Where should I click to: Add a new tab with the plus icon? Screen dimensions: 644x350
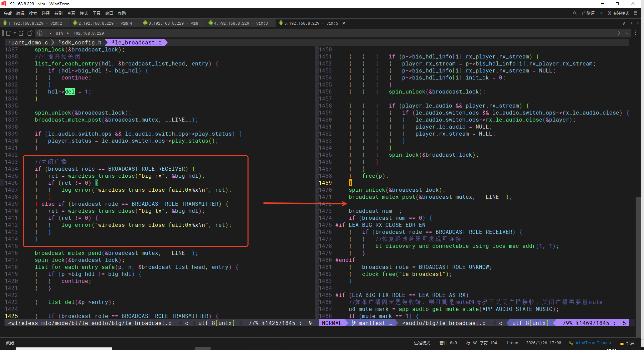click(x=631, y=23)
